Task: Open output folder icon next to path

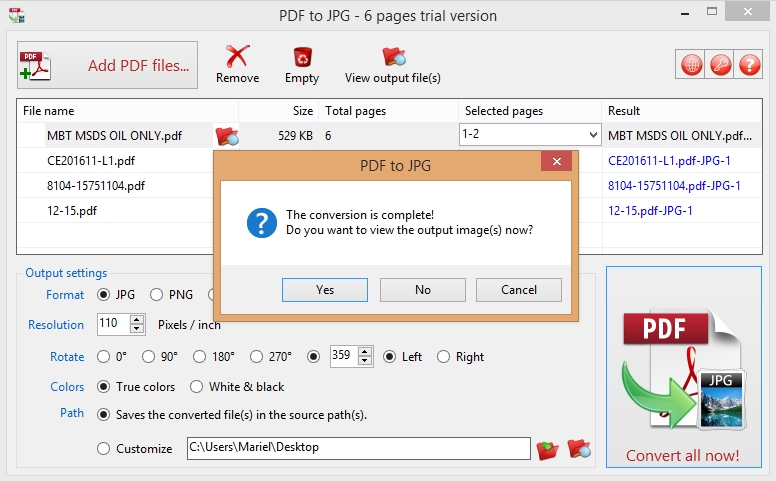Action: point(579,449)
